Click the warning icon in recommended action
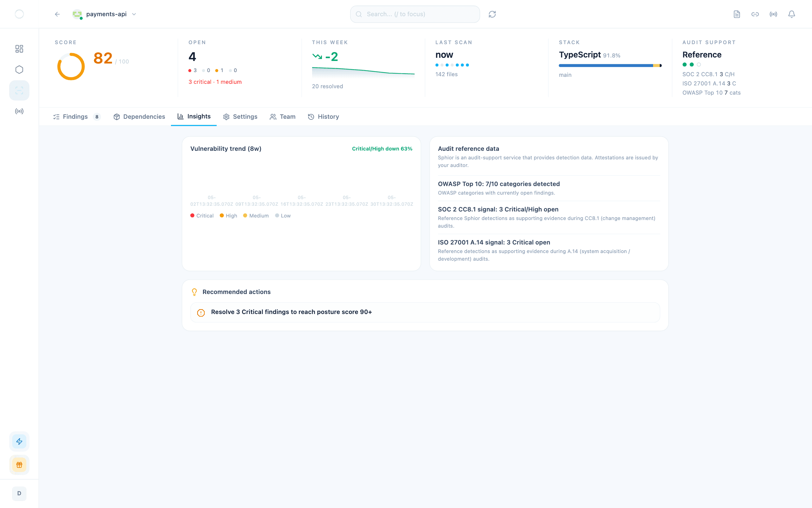 (201, 312)
